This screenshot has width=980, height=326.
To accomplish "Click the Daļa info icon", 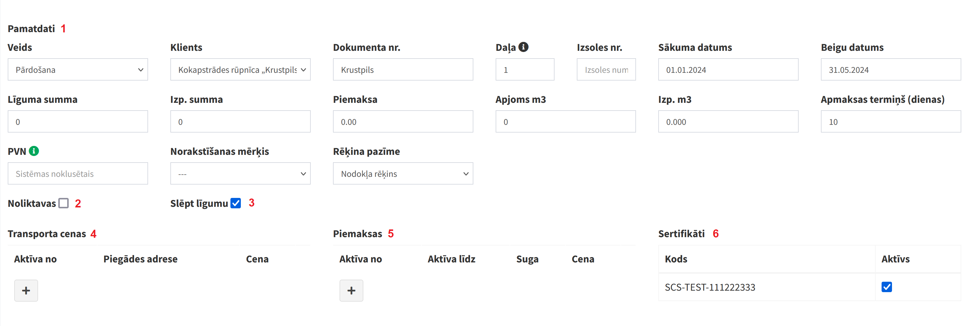I will pos(524,47).
